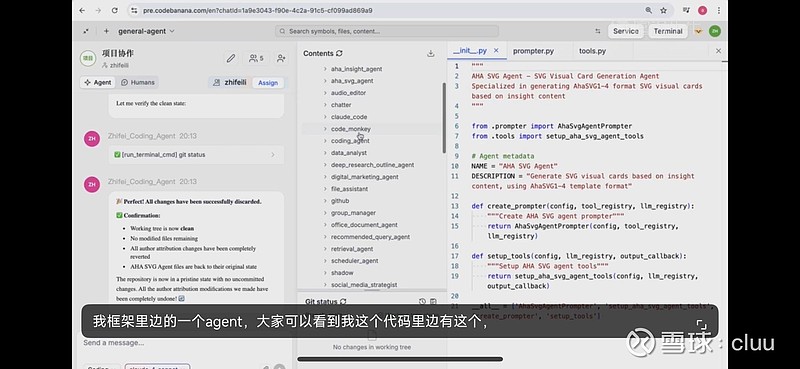
Task: Open the browser media control icon
Action: [x=687, y=10]
